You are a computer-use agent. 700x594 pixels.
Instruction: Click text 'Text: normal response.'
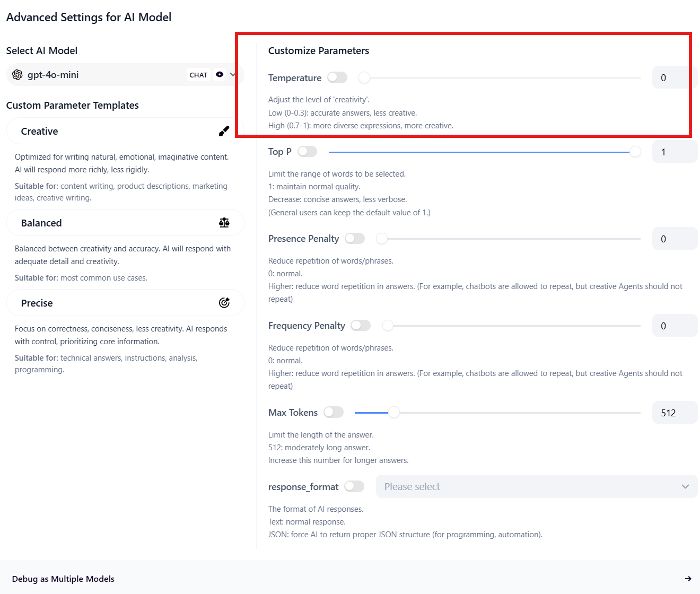(x=307, y=522)
